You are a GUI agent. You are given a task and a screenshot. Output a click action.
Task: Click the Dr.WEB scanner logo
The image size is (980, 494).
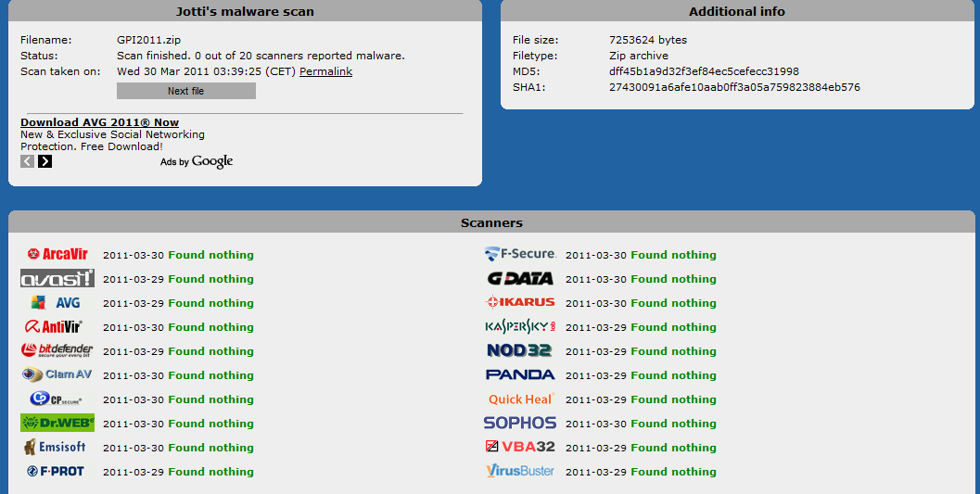point(57,423)
